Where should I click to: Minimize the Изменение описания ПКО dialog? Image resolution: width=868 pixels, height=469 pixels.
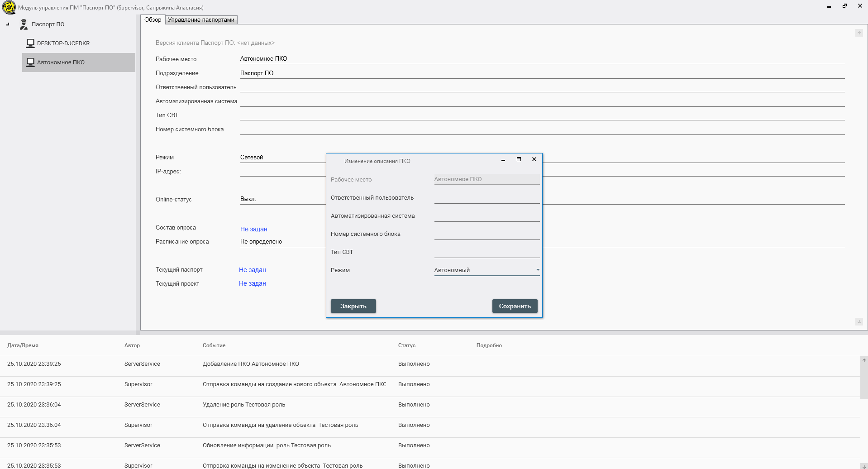pyautogui.click(x=503, y=160)
